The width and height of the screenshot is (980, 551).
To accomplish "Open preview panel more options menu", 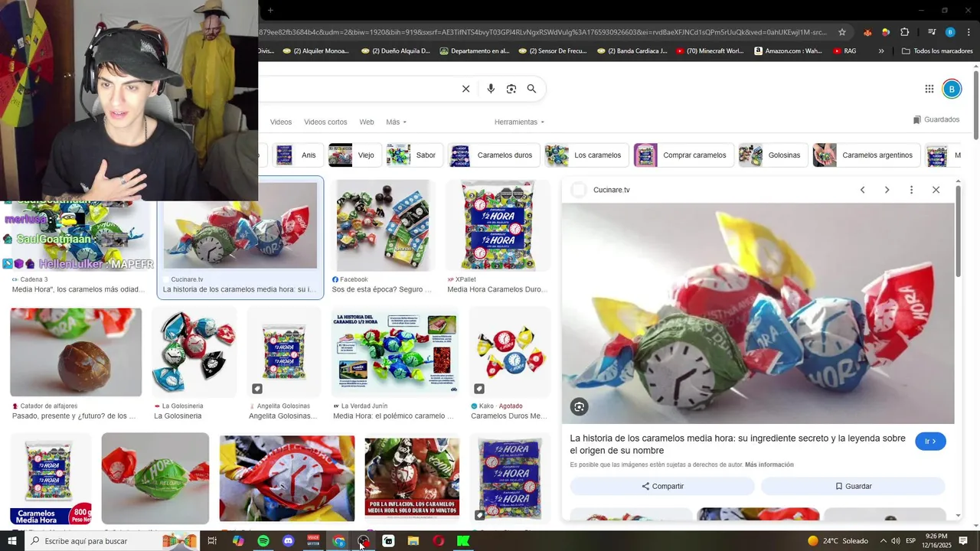I will tap(911, 190).
